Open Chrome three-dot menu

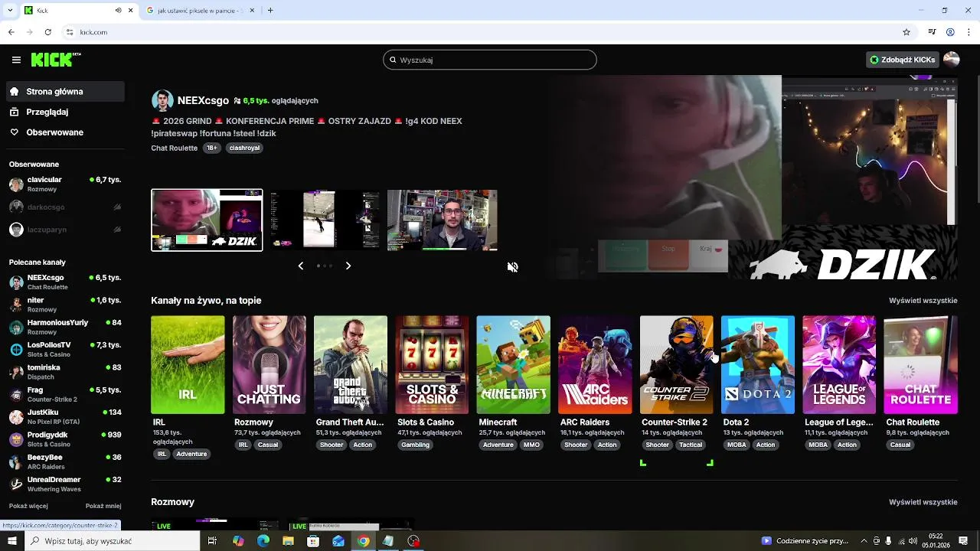pyautogui.click(x=969, y=32)
